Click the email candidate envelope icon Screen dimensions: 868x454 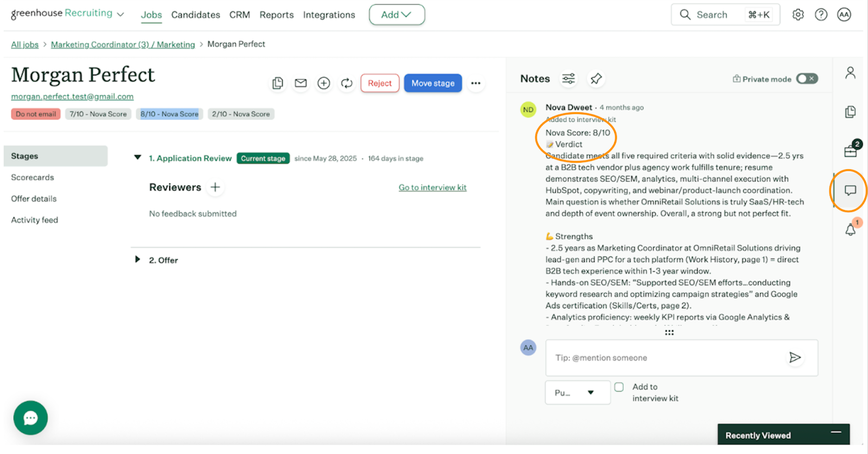301,83
